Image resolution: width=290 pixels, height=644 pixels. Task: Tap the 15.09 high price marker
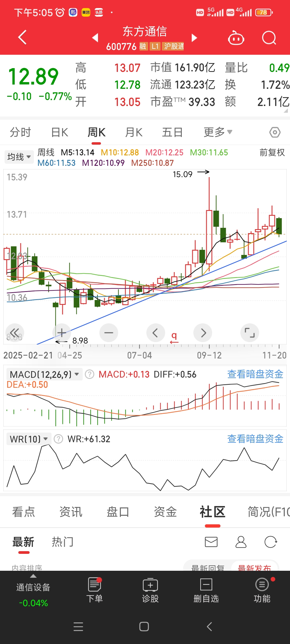coord(183,174)
